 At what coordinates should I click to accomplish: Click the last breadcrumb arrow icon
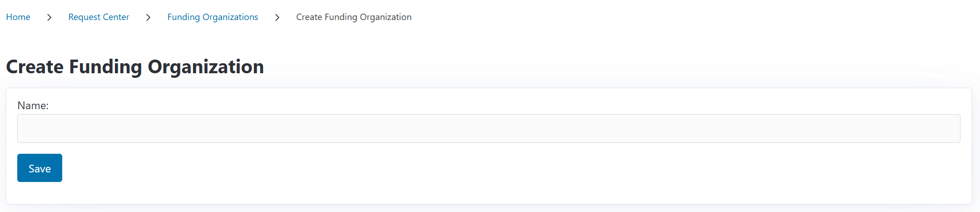point(277,17)
